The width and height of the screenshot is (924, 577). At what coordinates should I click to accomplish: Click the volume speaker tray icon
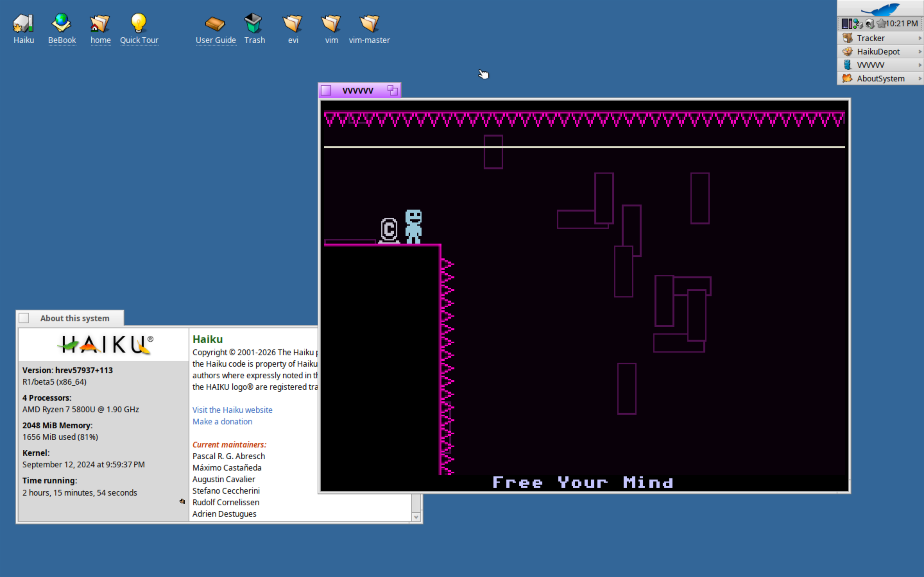(x=870, y=24)
